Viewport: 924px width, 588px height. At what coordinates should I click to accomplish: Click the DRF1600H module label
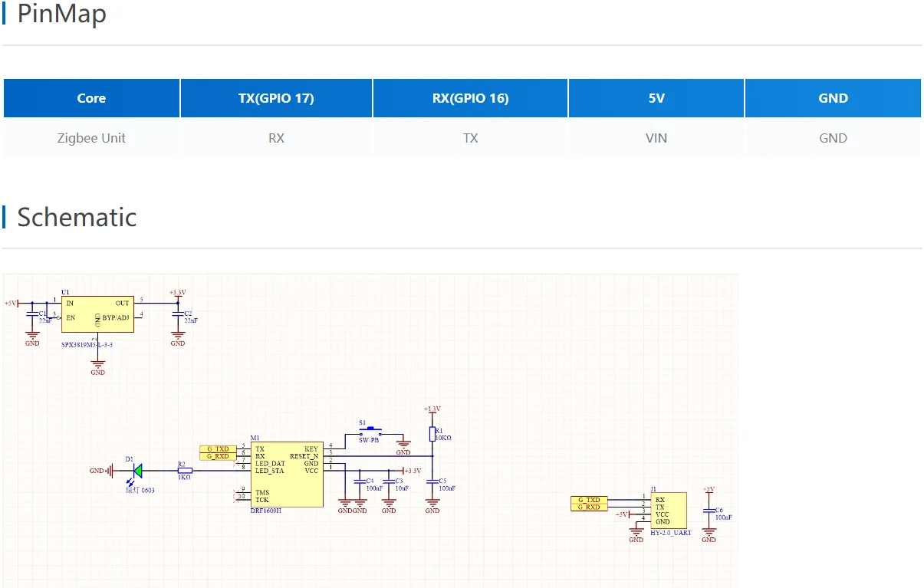pos(265,511)
